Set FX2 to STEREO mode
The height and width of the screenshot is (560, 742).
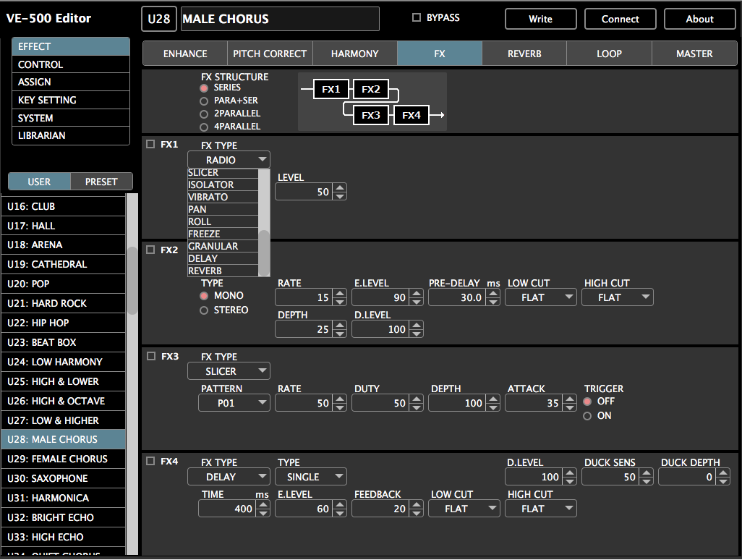205,310
